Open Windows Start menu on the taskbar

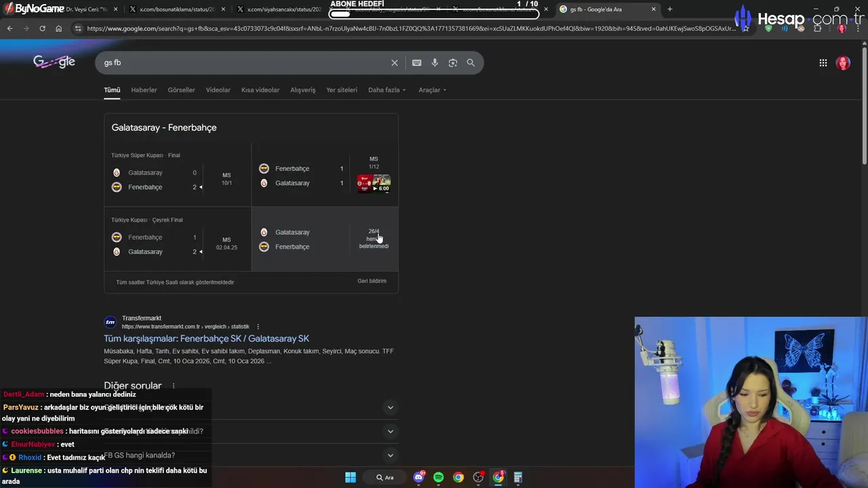click(x=351, y=477)
